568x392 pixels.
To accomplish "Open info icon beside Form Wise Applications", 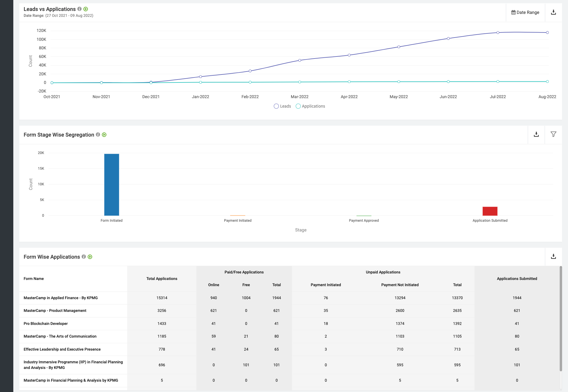I will pyautogui.click(x=84, y=257).
